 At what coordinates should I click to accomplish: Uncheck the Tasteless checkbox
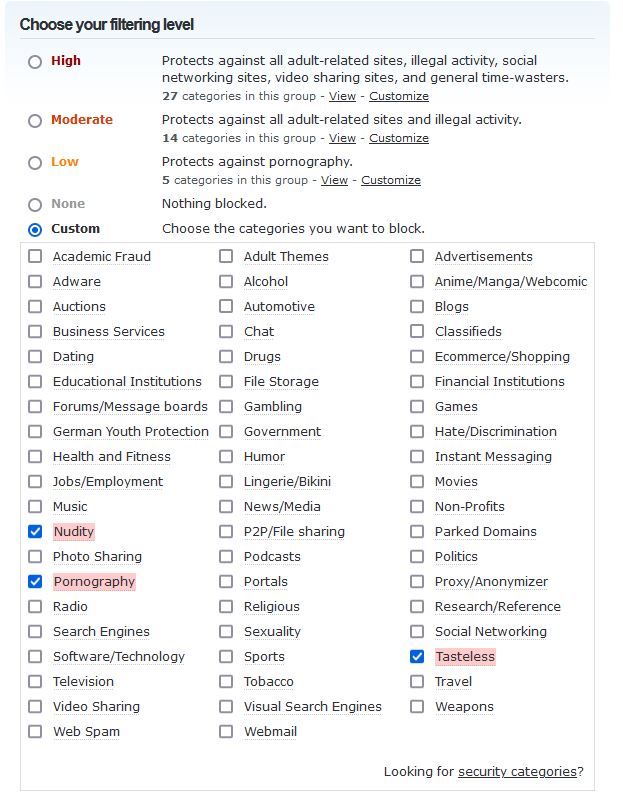(417, 657)
